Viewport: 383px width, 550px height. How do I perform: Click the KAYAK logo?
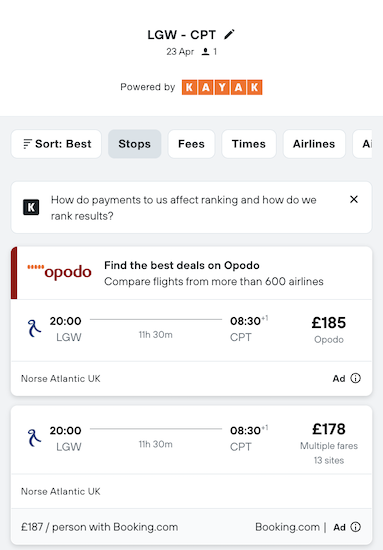coord(222,87)
